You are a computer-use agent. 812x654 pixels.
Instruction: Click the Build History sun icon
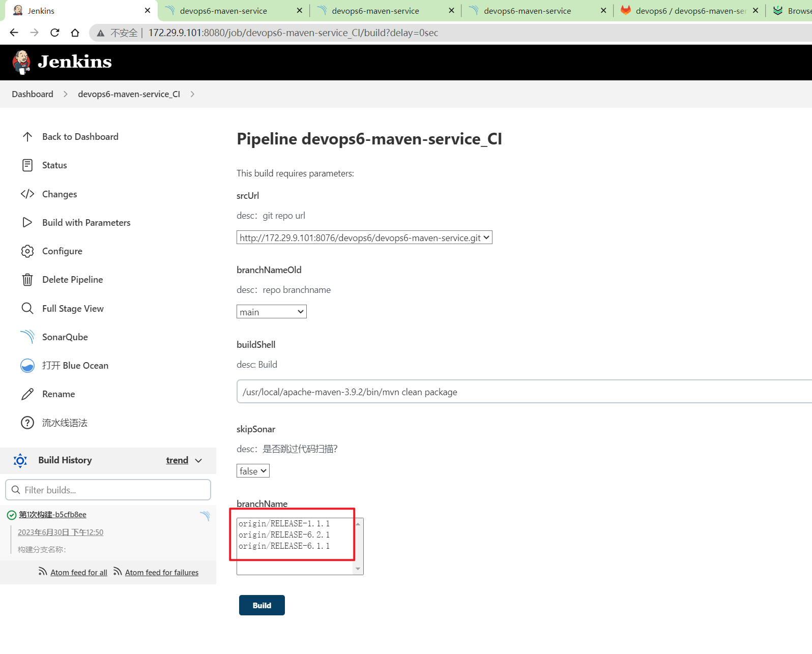tap(20, 461)
